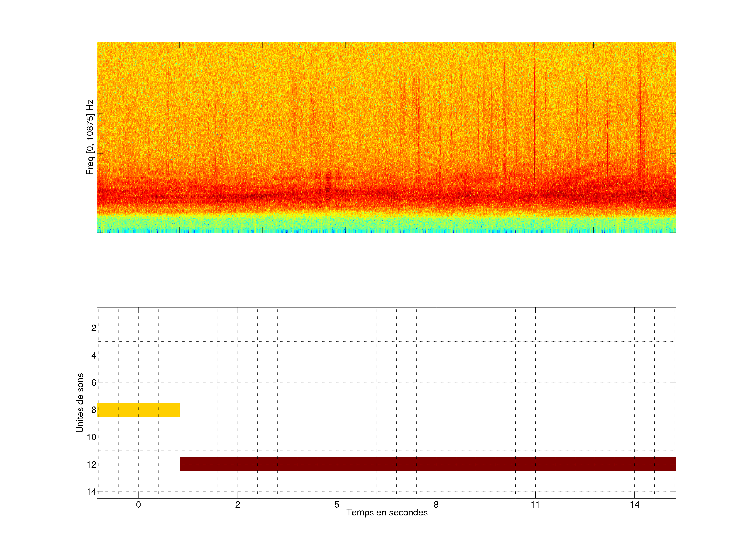Screen dimensions: 747x560
Task: Click the 'Unites de sons' axis label
Action: (x=80, y=403)
